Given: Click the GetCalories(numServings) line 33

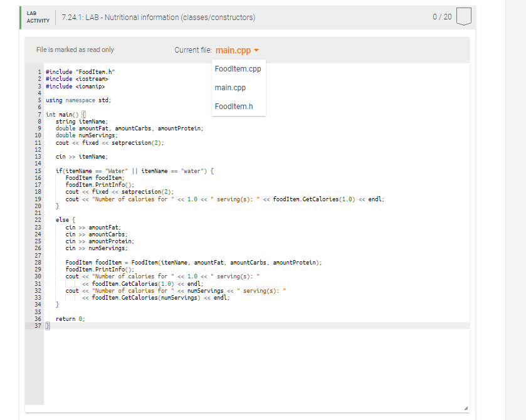Looking at the screenshot, I should [x=156, y=298].
